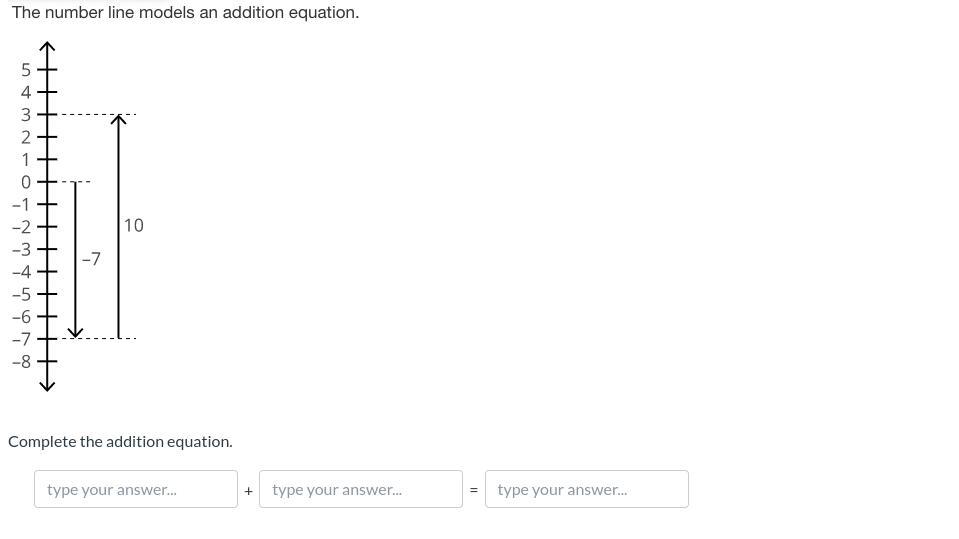Click the downward arrowhead below the number line
This screenshot has height=539, width=959.
click(47, 385)
